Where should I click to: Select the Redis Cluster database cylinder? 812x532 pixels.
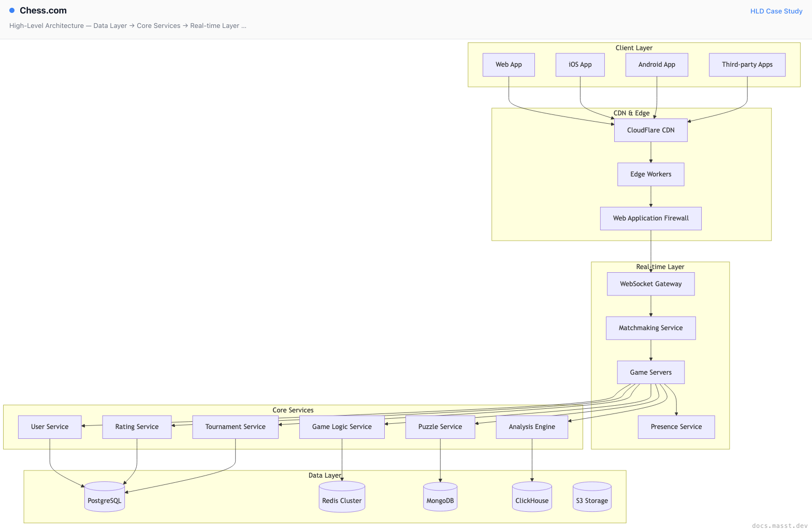pos(342,497)
